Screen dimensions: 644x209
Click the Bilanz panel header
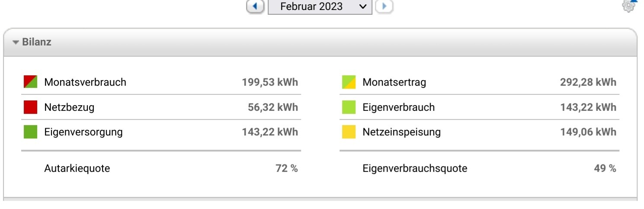point(37,42)
